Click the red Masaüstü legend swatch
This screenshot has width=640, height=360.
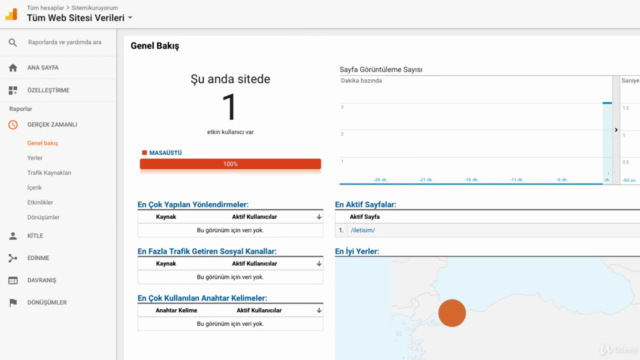(x=144, y=153)
